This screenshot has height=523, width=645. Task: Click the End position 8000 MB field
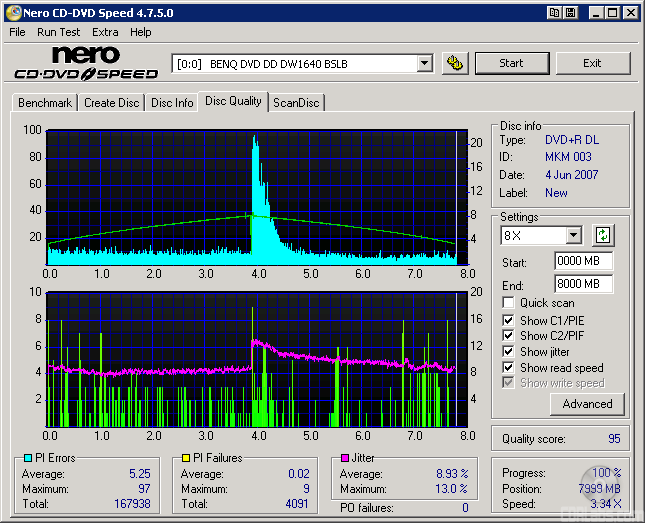click(x=583, y=283)
